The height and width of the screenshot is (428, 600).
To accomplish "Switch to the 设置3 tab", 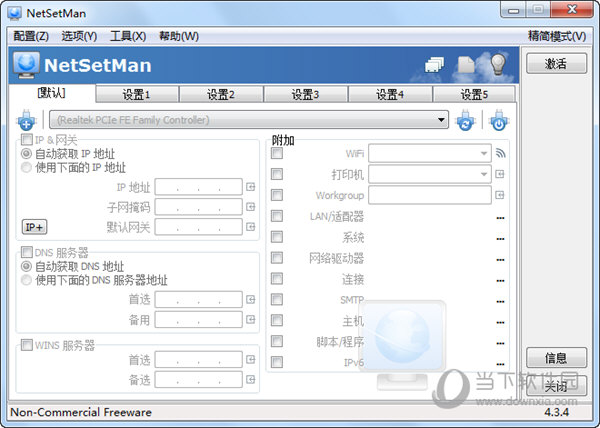I will (x=306, y=94).
